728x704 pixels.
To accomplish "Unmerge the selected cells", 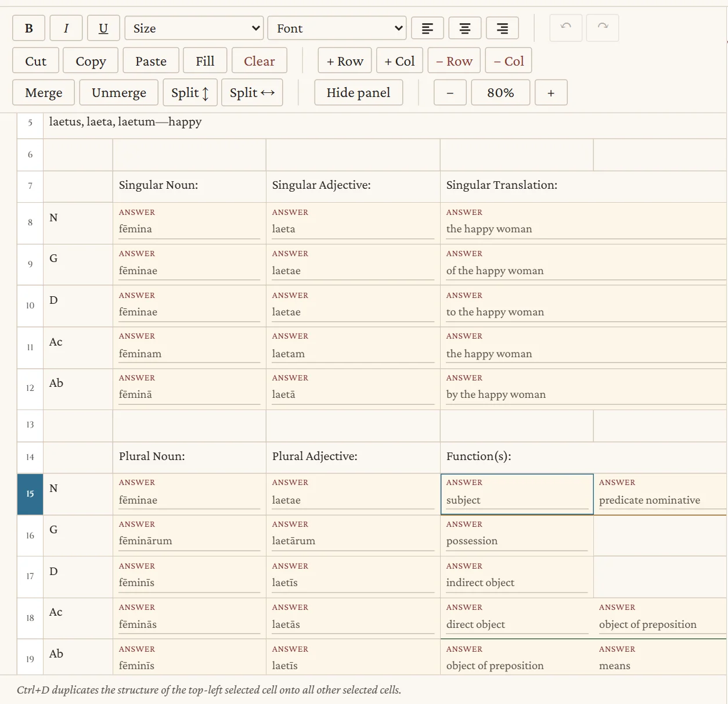I will pyautogui.click(x=119, y=93).
